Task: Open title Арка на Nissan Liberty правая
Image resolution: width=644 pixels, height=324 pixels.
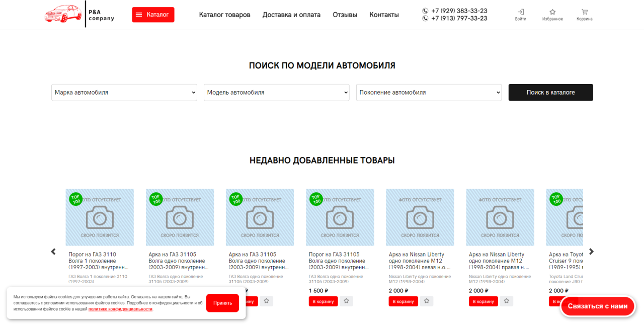Action: [500, 261]
